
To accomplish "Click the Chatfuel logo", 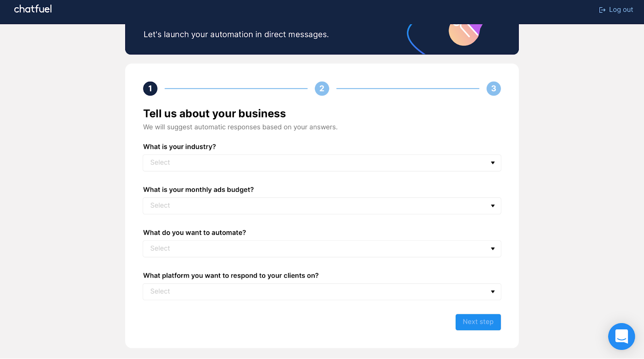I will coord(33,9).
